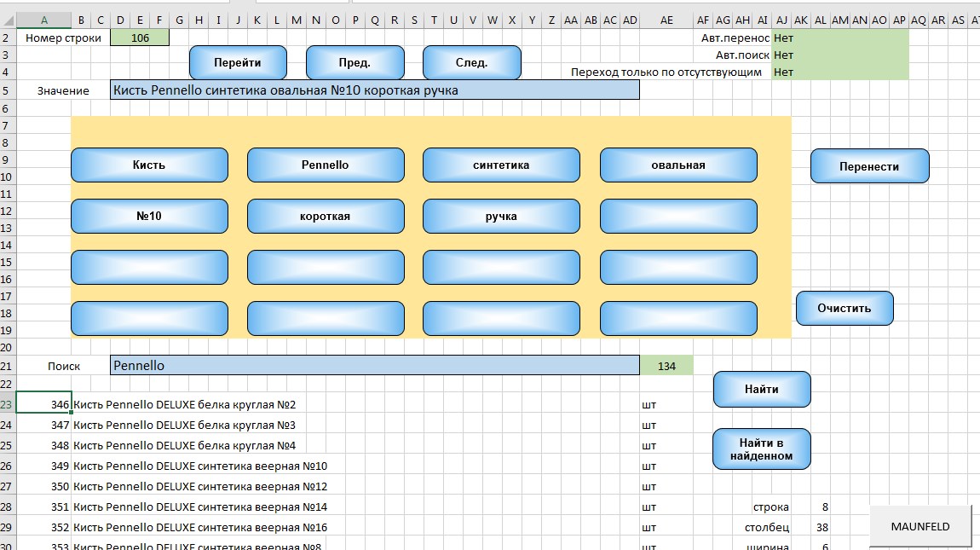
Task: Click the Перенести button
Action: click(869, 166)
